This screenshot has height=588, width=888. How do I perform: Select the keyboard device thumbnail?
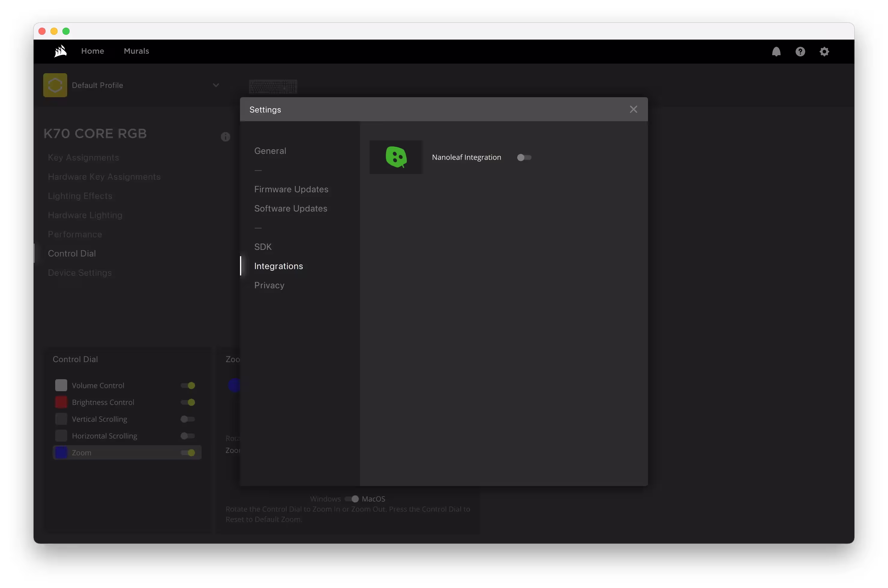click(x=273, y=86)
